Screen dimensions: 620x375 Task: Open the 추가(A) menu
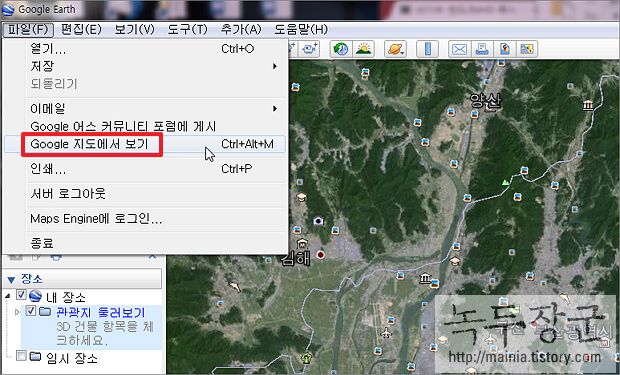[x=241, y=30]
